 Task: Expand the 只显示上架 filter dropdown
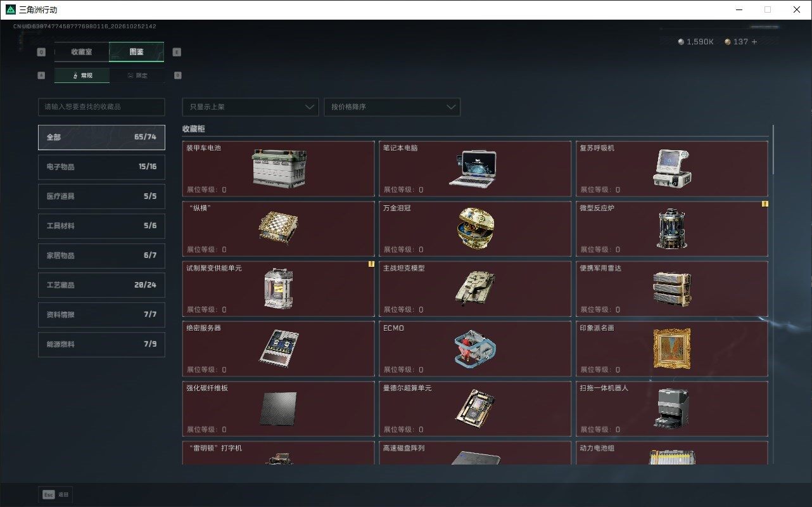[250, 107]
